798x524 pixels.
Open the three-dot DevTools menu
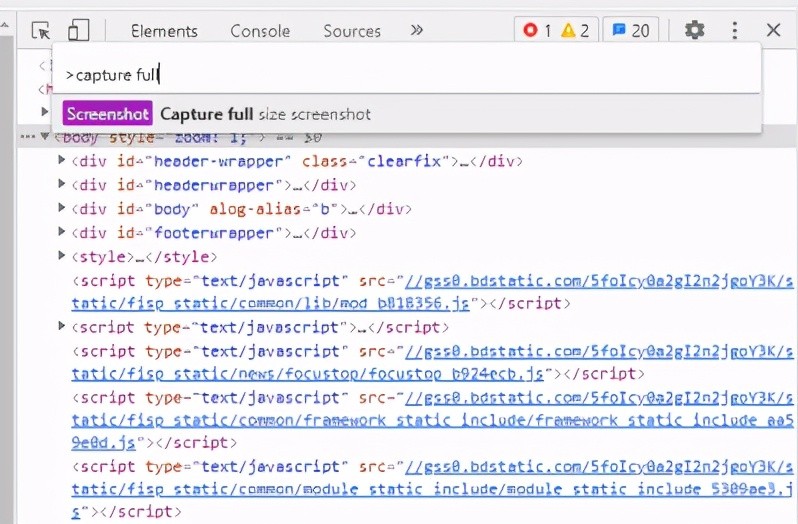[x=735, y=31]
